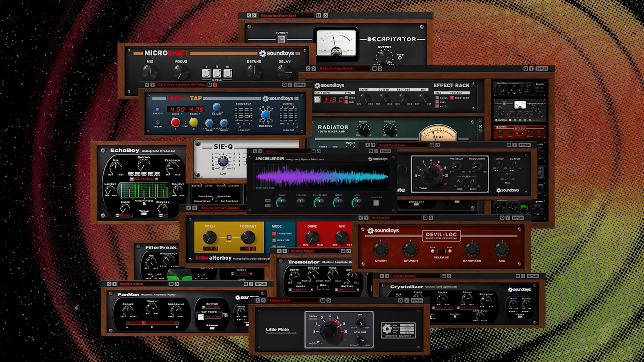Click the info icon on the Crystal Builder title bar
This screenshot has width=644, height=362.
click(x=523, y=276)
